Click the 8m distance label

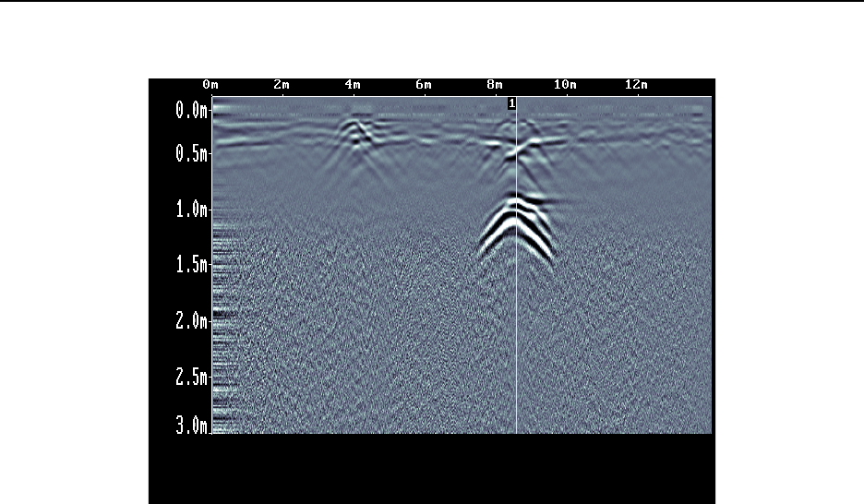pos(495,85)
